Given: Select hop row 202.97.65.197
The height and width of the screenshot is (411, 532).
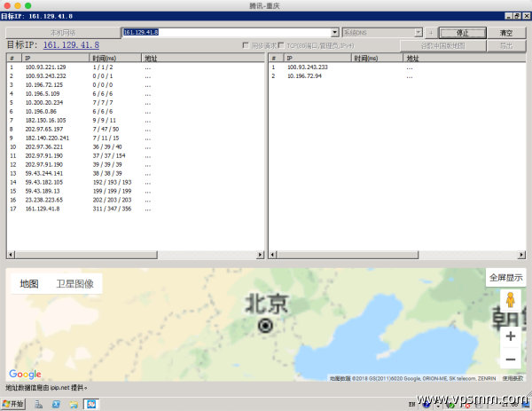Looking at the screenshot, I should point(135,129).
